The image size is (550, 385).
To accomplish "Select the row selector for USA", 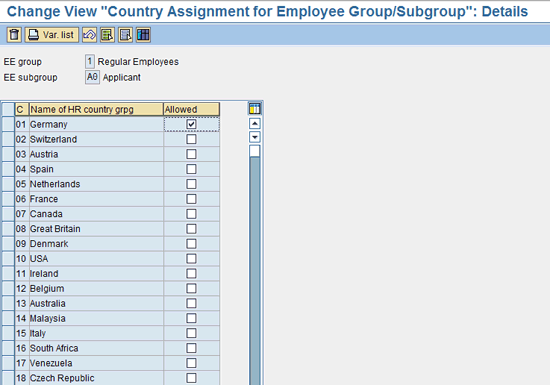I will click(x=8, y=258).
